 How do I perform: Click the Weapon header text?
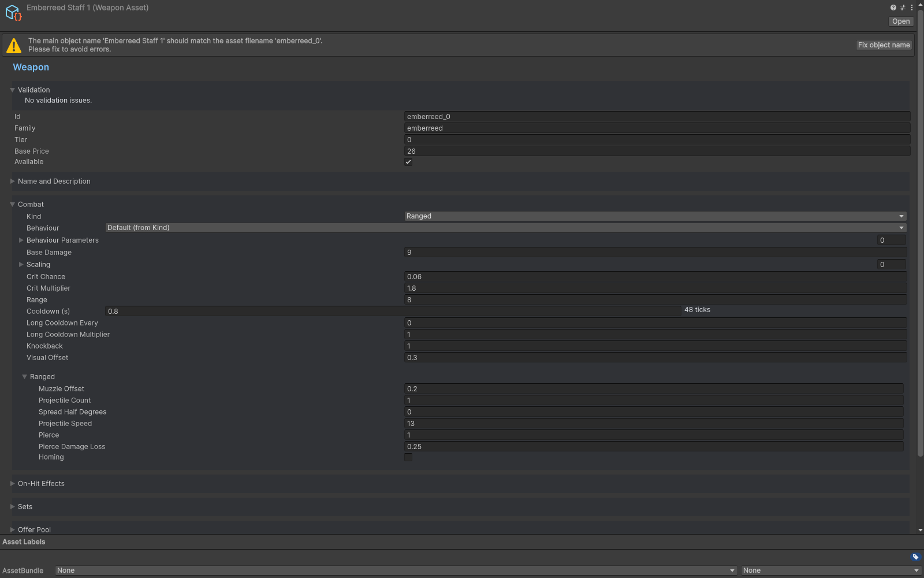pyautogui.click(x=31, y=67)
